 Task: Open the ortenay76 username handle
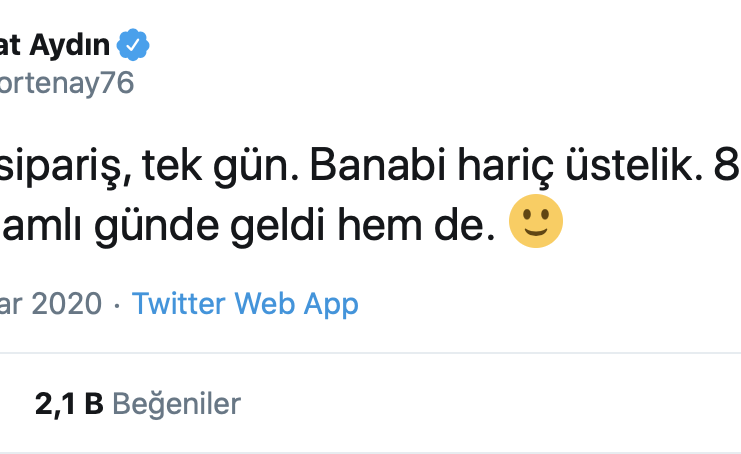67,83
